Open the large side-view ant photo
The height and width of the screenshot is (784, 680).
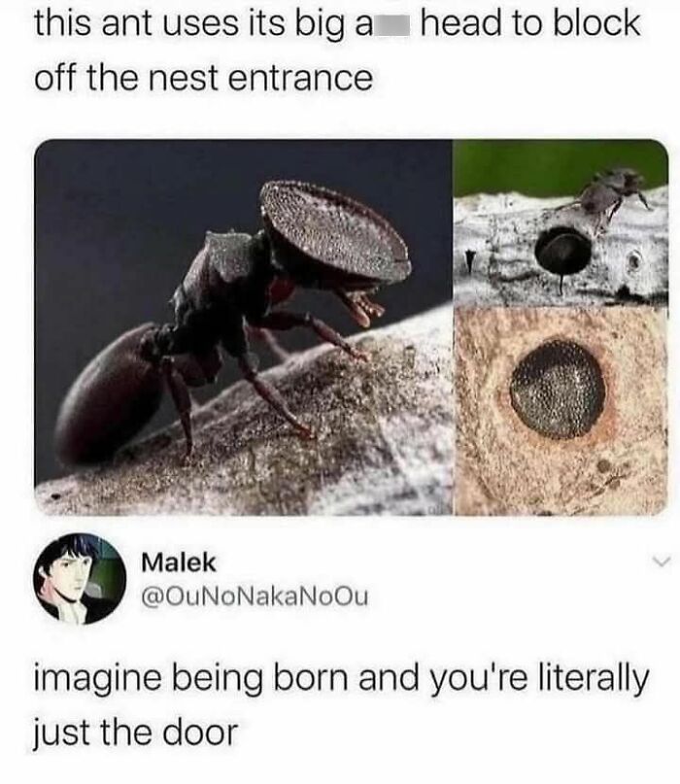243,327
